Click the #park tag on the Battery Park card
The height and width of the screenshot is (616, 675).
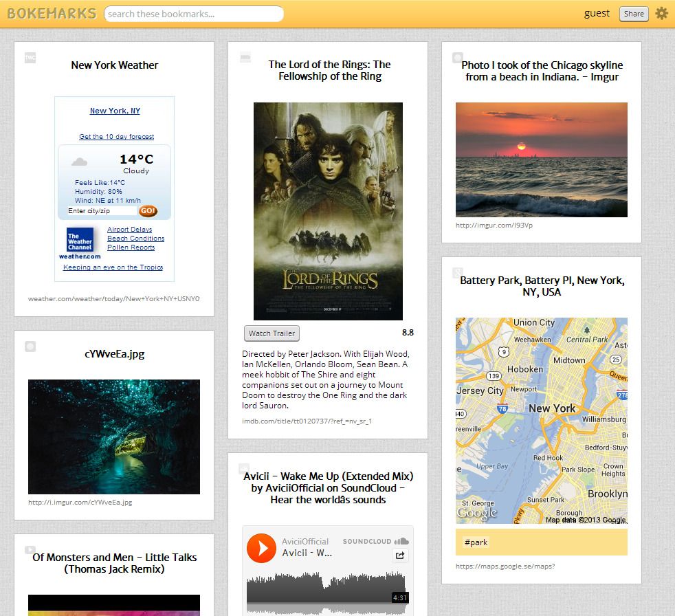[x=476, y=542]
